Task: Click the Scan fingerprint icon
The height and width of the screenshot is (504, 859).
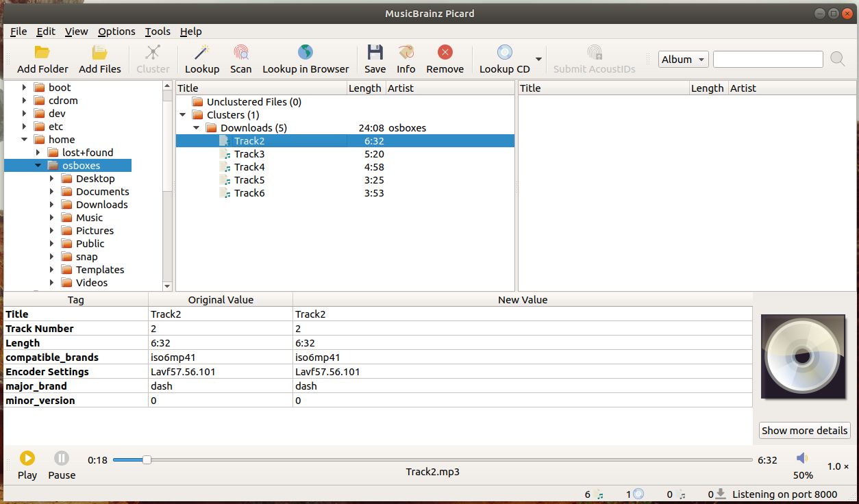Action: 240,53
